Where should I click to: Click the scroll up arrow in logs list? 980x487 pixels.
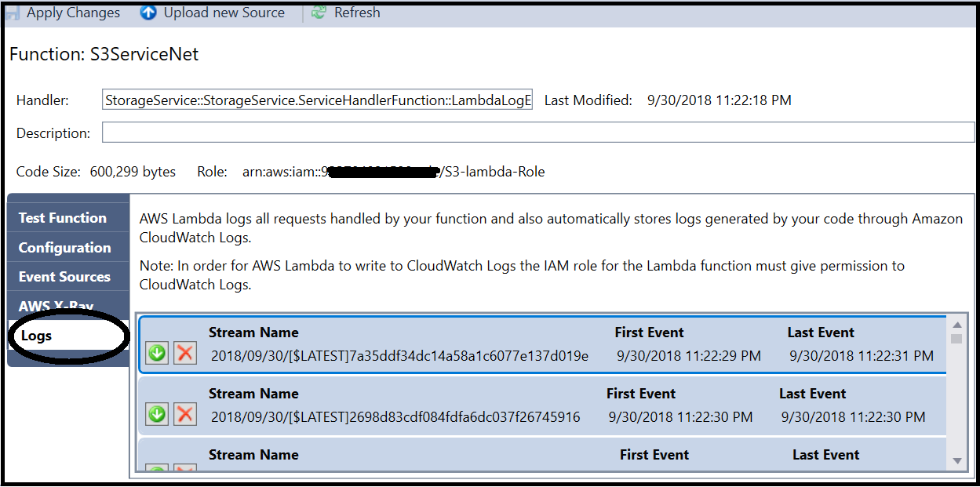click(x=956, y=325)
